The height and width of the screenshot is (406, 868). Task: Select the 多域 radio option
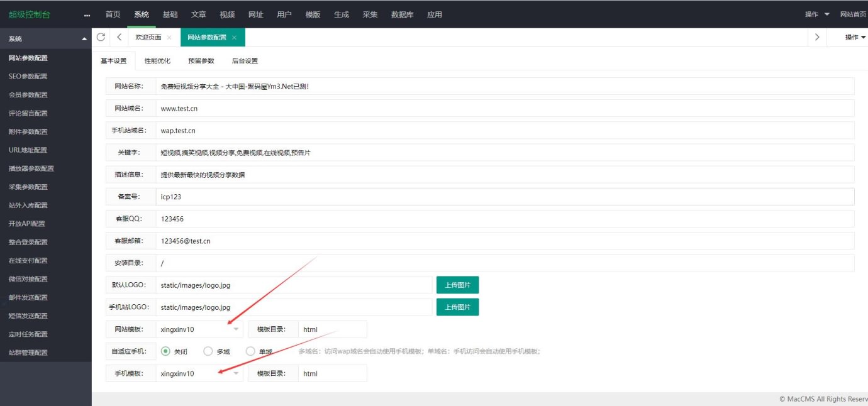216,351
